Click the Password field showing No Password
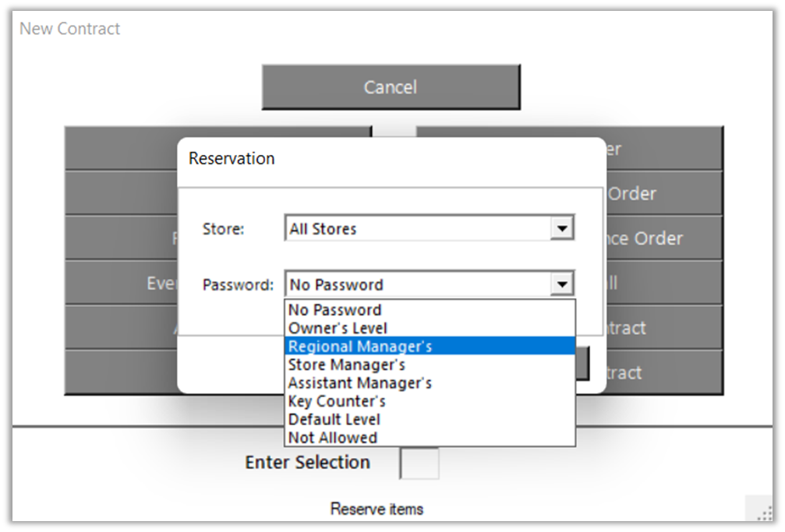Viewport: 785px width, 532px height. click(419, 284)
